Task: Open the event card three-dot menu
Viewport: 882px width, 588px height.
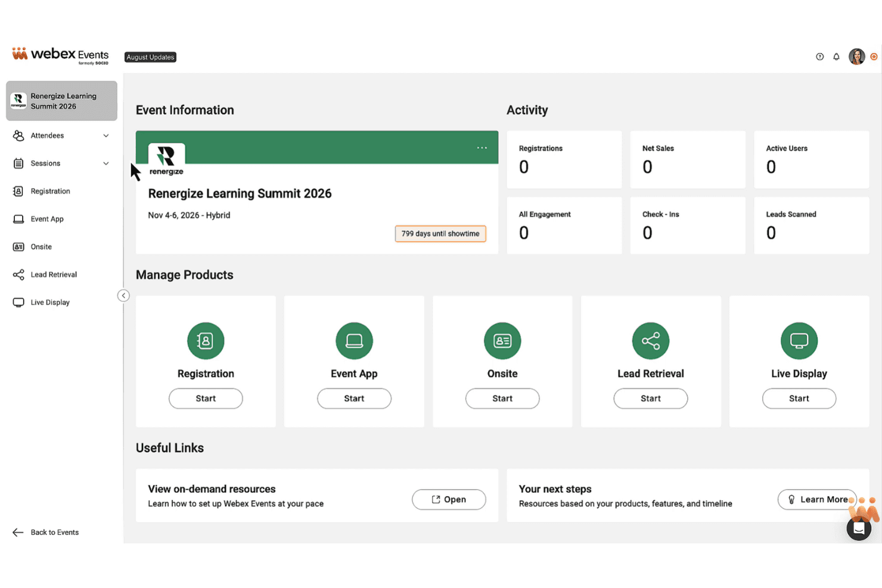Action: [482, 148]
